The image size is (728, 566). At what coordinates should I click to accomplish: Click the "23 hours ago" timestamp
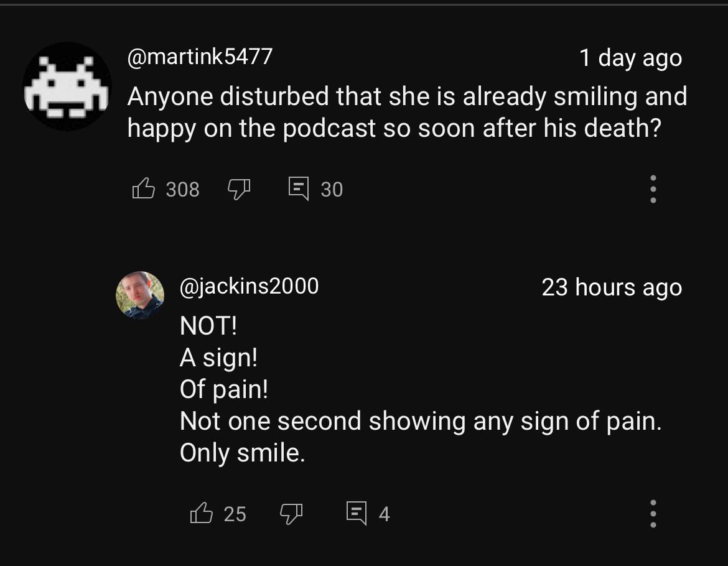612,287
